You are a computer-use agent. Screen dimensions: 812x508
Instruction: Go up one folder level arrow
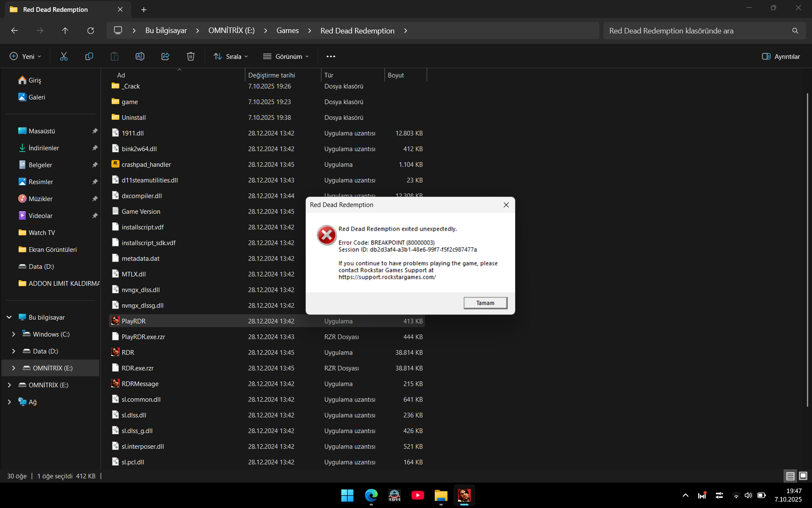(65, 30)
